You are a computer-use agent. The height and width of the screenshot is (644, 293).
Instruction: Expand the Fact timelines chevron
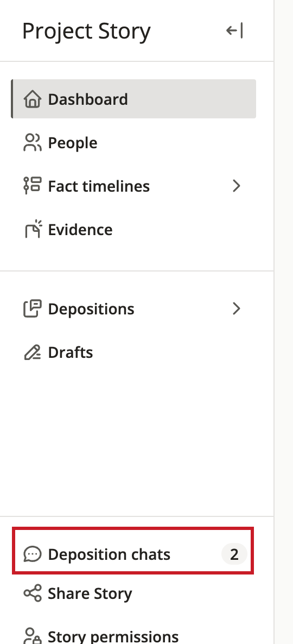pyautogui.click(x=237, y=186)
